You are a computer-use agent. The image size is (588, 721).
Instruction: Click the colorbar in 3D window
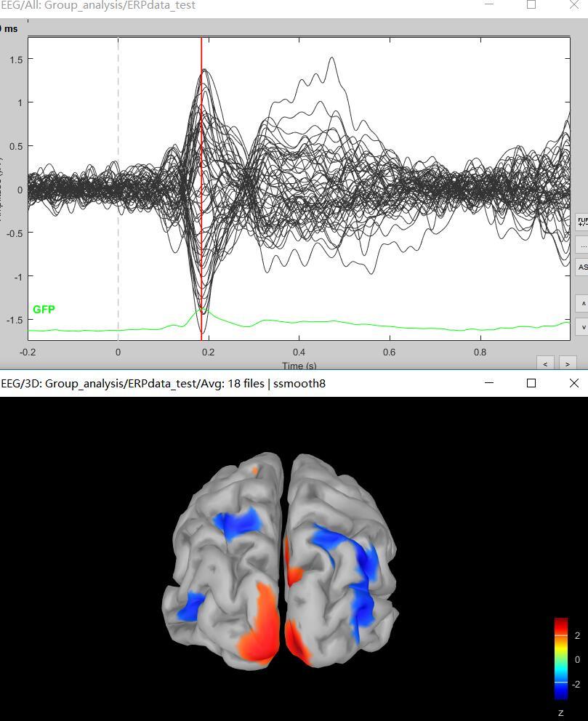coord(561,659)
